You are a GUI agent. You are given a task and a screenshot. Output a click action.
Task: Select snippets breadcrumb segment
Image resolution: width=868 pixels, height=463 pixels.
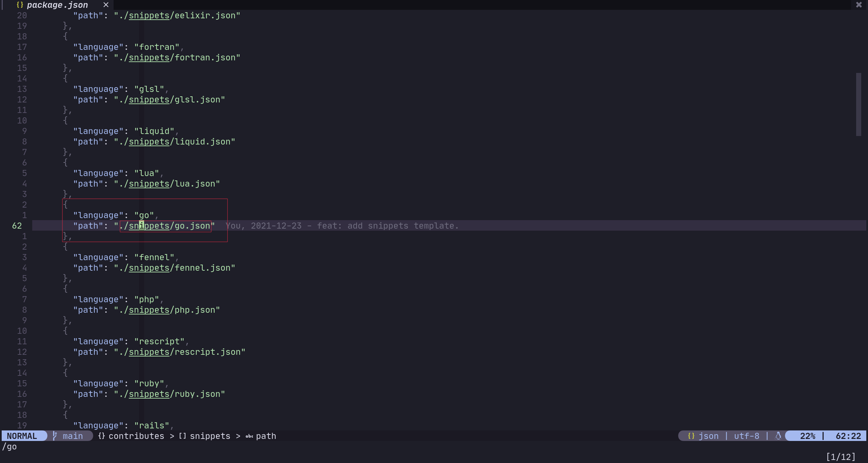(x=210, y=436)
